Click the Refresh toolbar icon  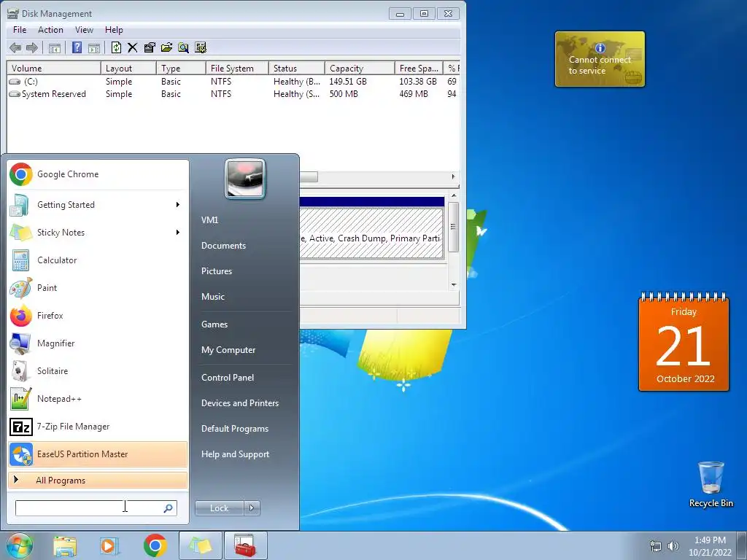(x=116, y=47)
